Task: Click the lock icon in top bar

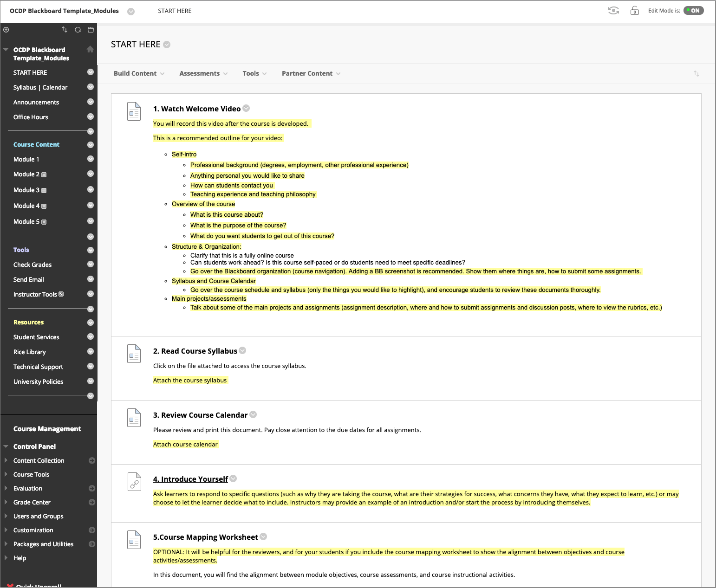Action: [634, 10]
